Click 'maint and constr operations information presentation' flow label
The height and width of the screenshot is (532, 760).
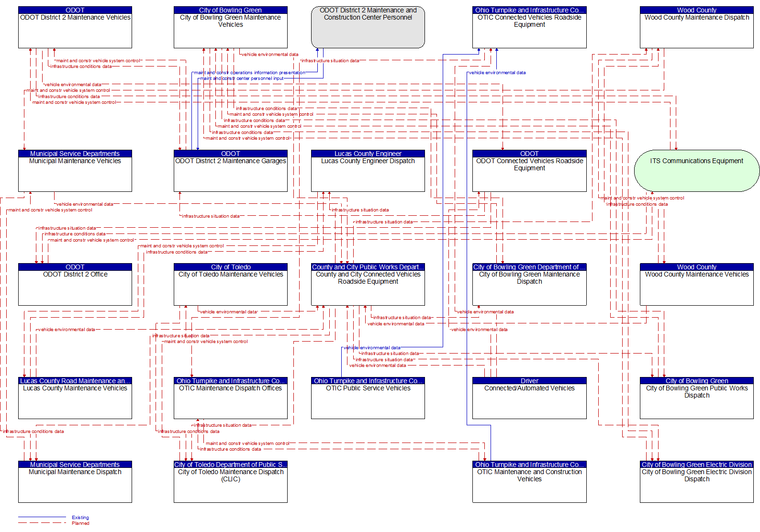pos(249,73)
